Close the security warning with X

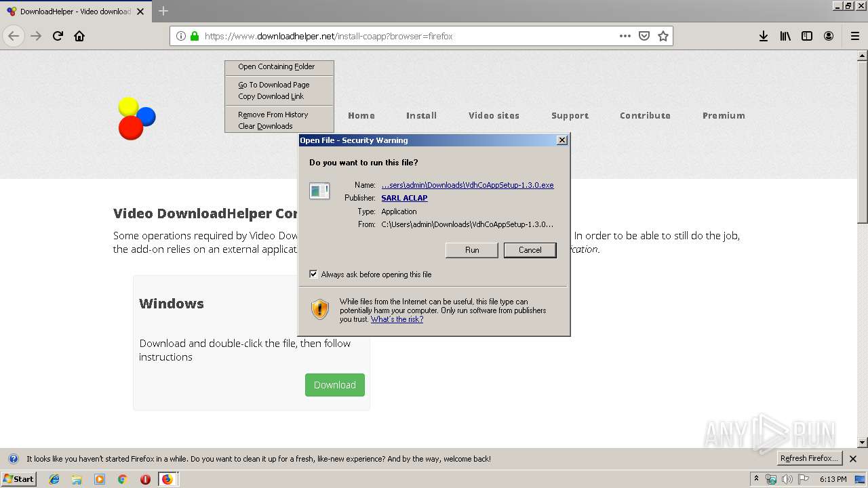coord(562,140)
